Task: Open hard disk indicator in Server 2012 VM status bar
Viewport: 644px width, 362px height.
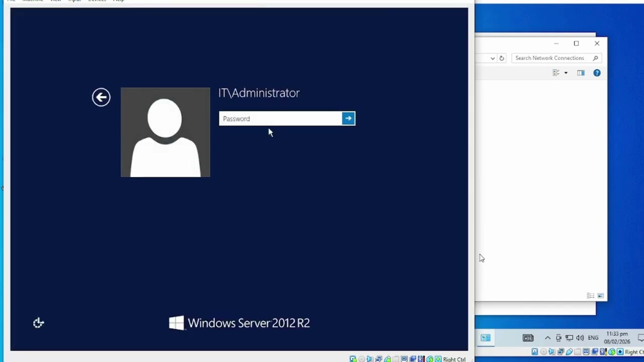Action: [353, 359]
